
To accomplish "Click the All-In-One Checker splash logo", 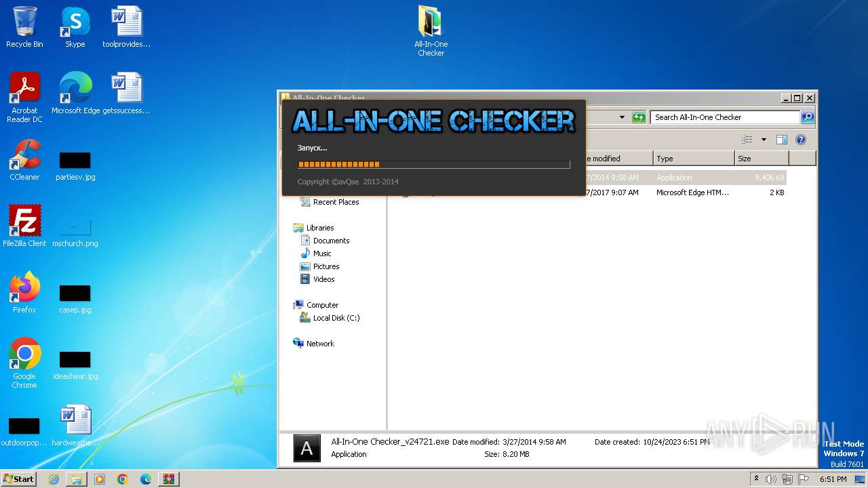I will pos(433,121).
